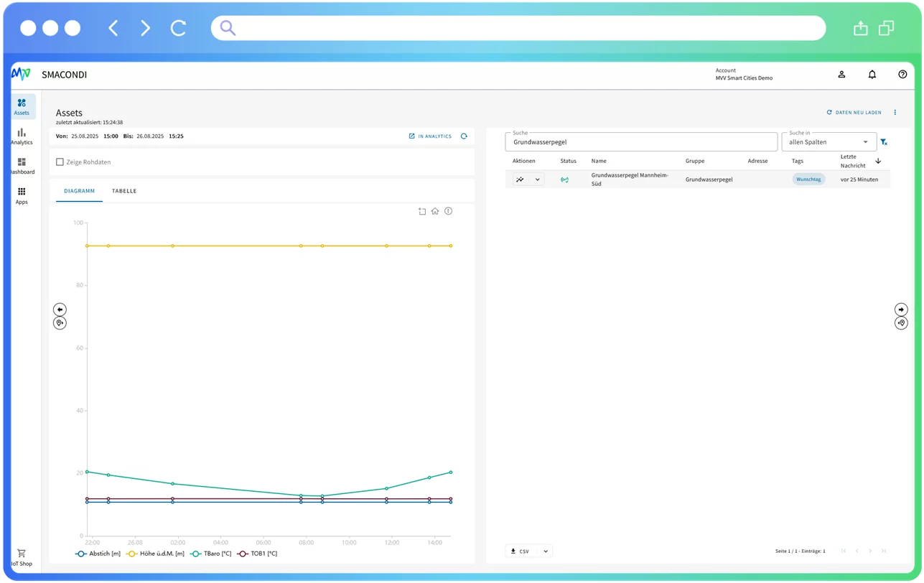Screen dimensions: 924x583
Task: Expand the actions dropdown in the Mannheim-Süd row
Action: pyautogui.click(x=537, y=179)
